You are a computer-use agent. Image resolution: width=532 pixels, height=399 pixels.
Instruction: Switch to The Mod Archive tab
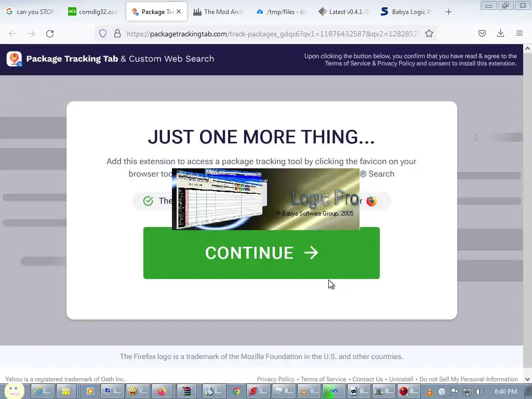click(x=218, y=11)
